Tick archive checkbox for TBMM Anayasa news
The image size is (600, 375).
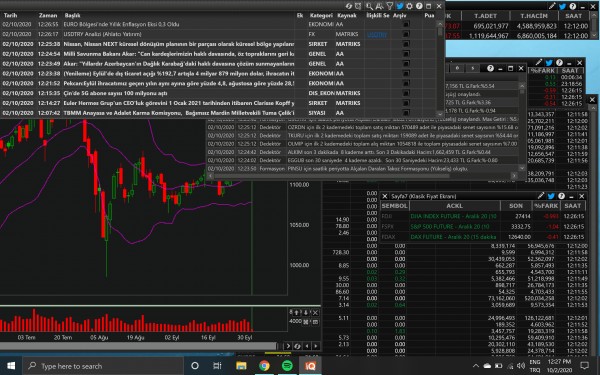pyautogui.click(x=406, y=113)
